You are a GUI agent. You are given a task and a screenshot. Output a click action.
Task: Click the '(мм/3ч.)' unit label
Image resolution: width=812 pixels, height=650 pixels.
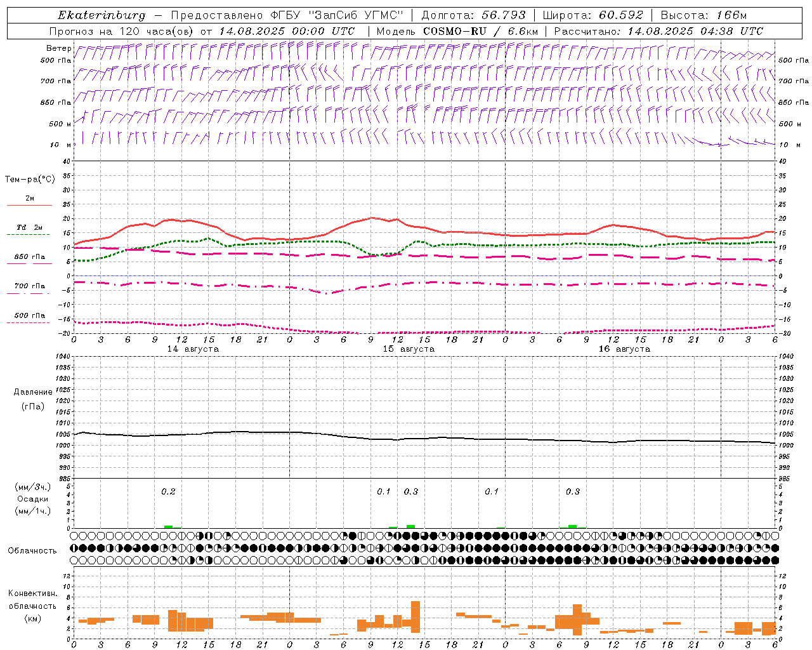(33, 487)
